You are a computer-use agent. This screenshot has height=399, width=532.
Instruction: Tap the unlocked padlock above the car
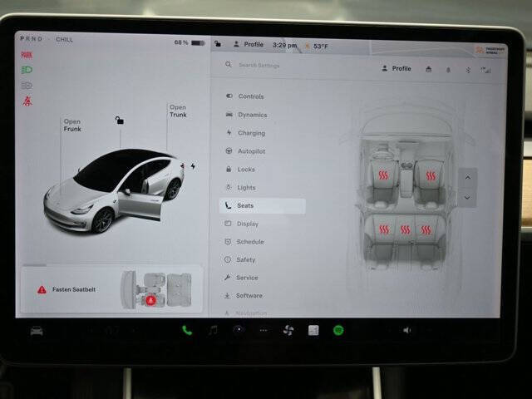[x=120, y=120]
